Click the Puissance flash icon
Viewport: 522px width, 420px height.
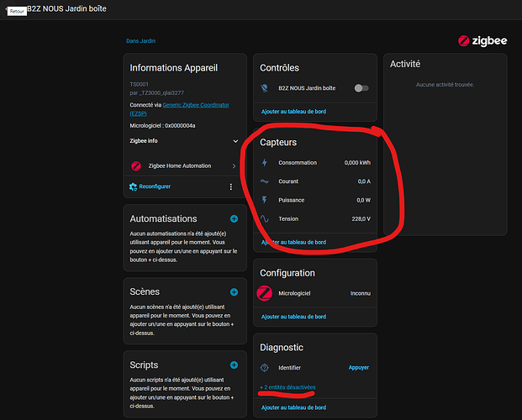(265, 200)
